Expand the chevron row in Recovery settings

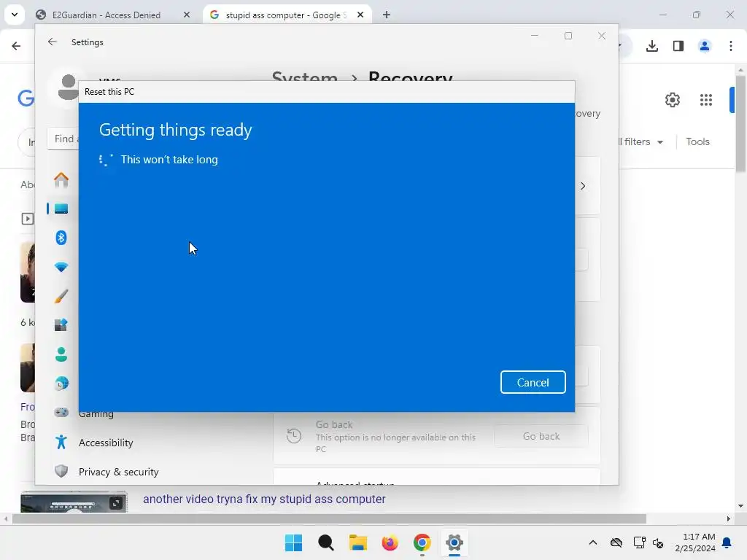point(583,186)
